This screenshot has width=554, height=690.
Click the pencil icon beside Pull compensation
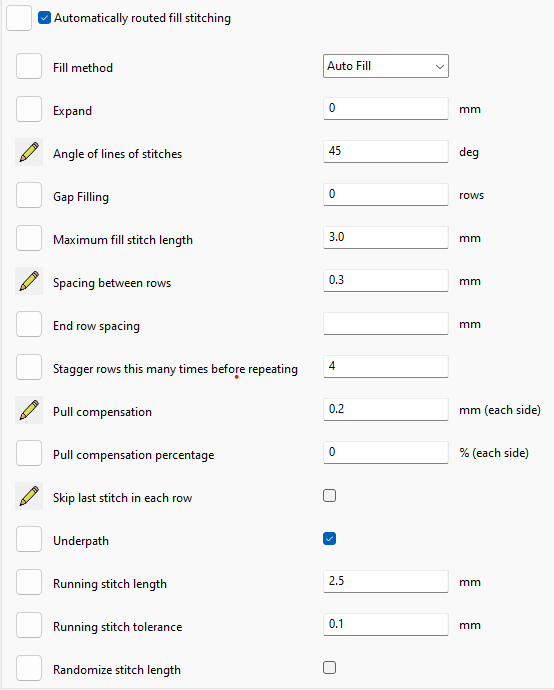point(29,410)
